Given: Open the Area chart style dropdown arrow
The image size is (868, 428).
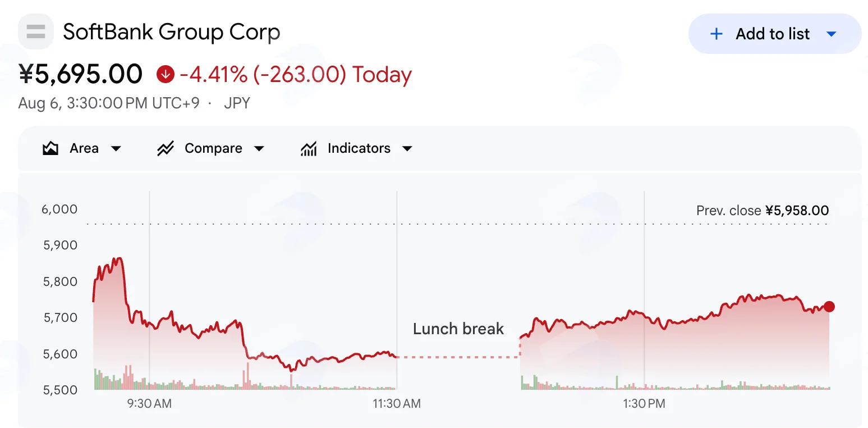Looking at the screenshot, I should click(x=116, y=149).
